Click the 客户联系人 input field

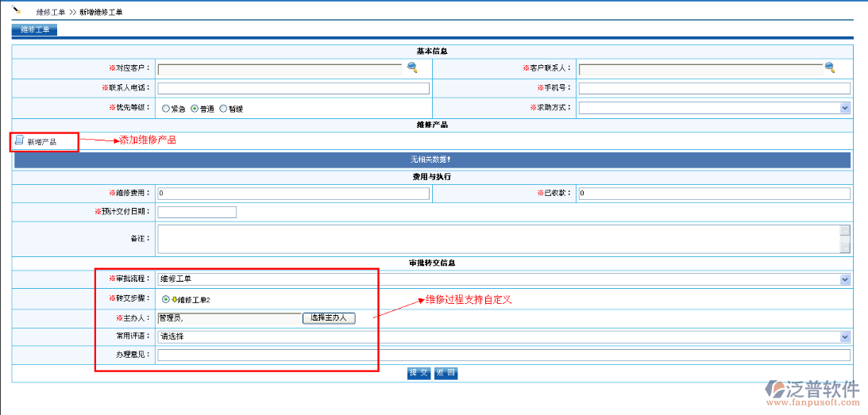[x=700, y=69]
